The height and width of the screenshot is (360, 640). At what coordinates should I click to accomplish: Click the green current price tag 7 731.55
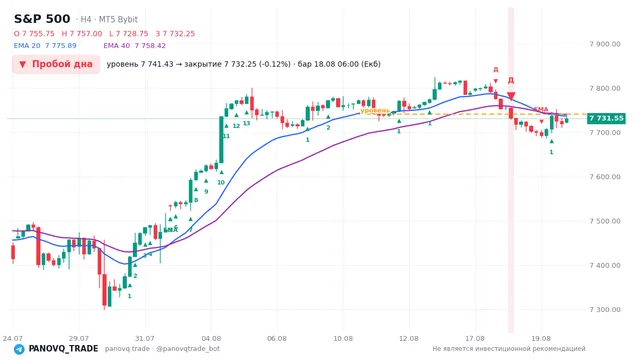(606, 118)
